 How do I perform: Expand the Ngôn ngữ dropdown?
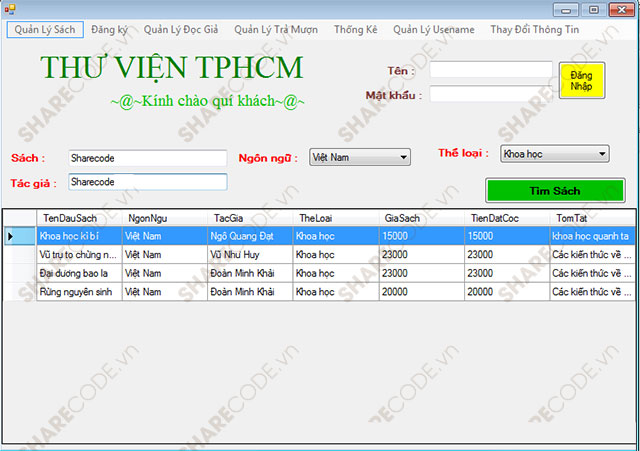point(360,157)
